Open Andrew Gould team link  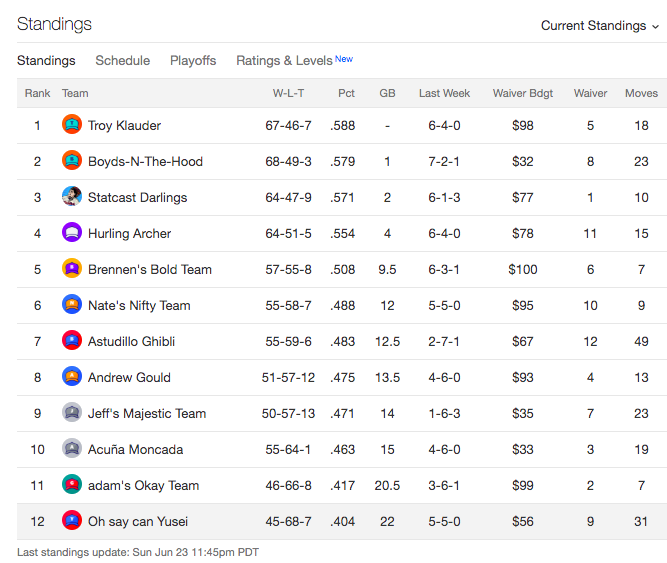tap(129, 377)
